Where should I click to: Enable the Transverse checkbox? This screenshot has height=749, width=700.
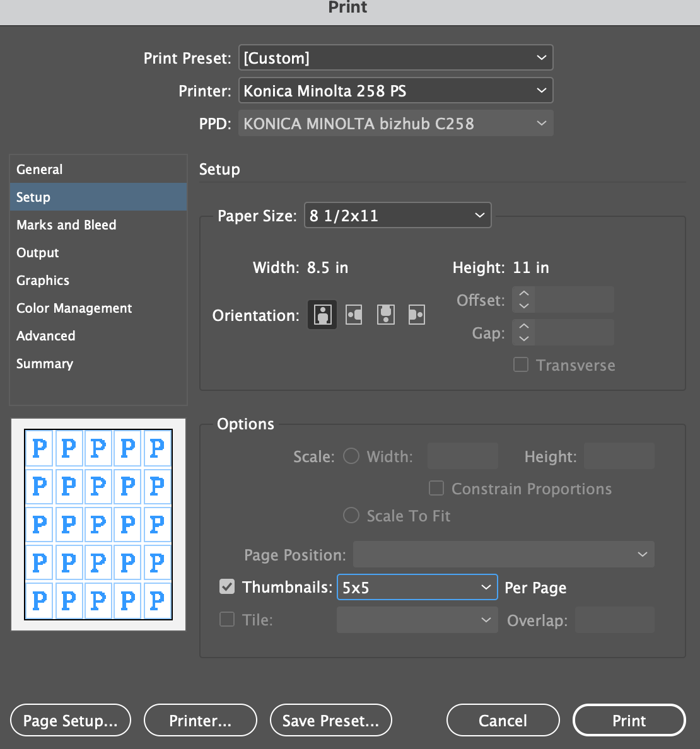point(521,364)
